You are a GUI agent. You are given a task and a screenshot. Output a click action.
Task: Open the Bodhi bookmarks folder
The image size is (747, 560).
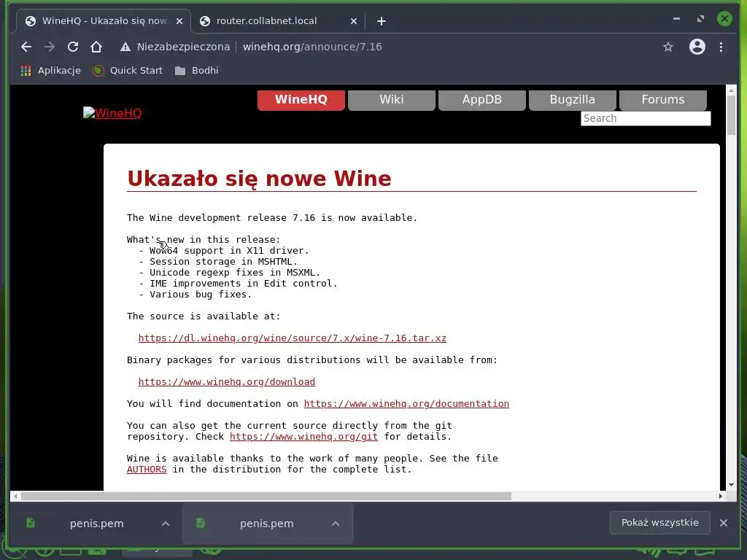point(197,71)
